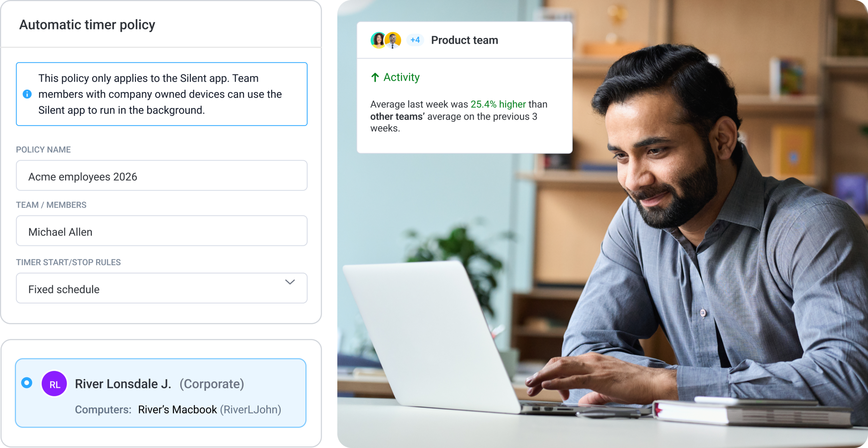The image size is (868, 448).
Task: Click the Silent app policy info banner
Action: coord(162,94)
